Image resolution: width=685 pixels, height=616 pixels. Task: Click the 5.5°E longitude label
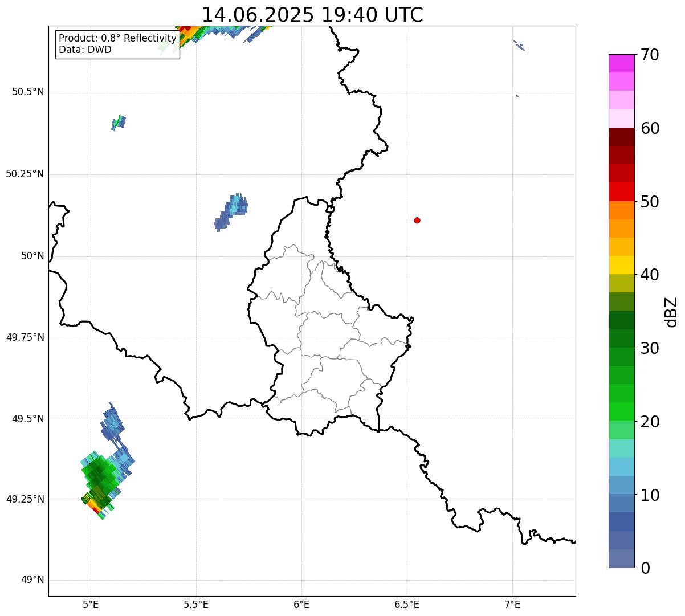(x=196, y=604)
